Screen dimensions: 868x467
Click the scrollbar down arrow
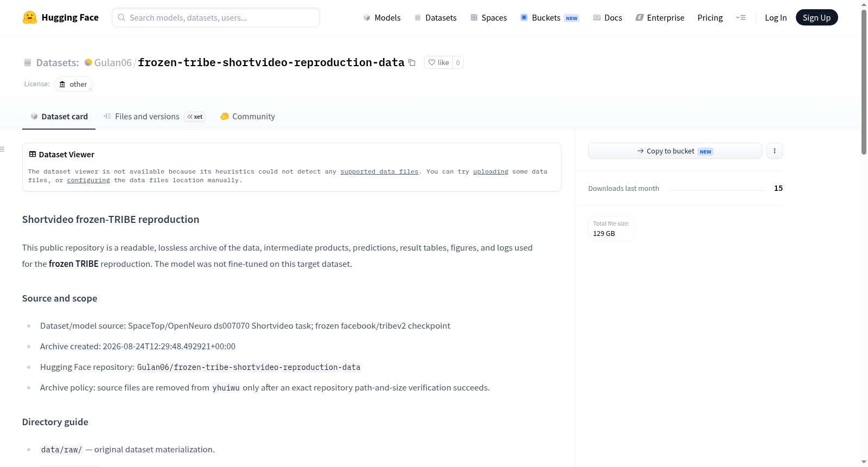coord(864,462)
